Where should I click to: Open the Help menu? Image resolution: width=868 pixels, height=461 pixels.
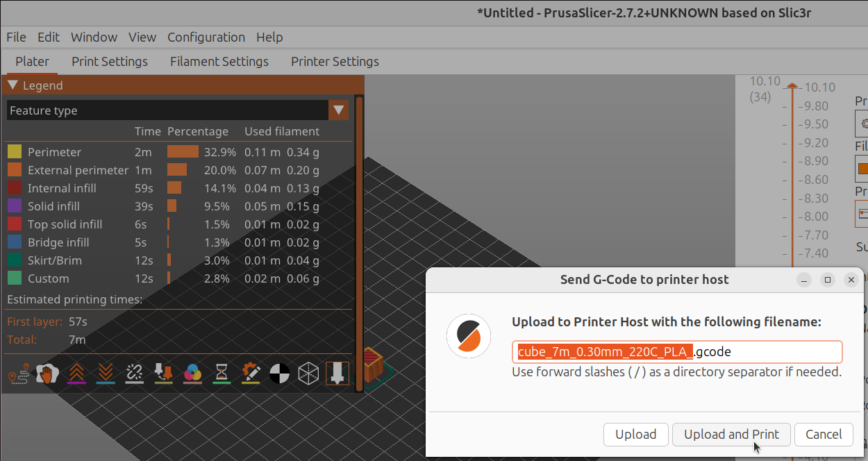click(269, 37)
